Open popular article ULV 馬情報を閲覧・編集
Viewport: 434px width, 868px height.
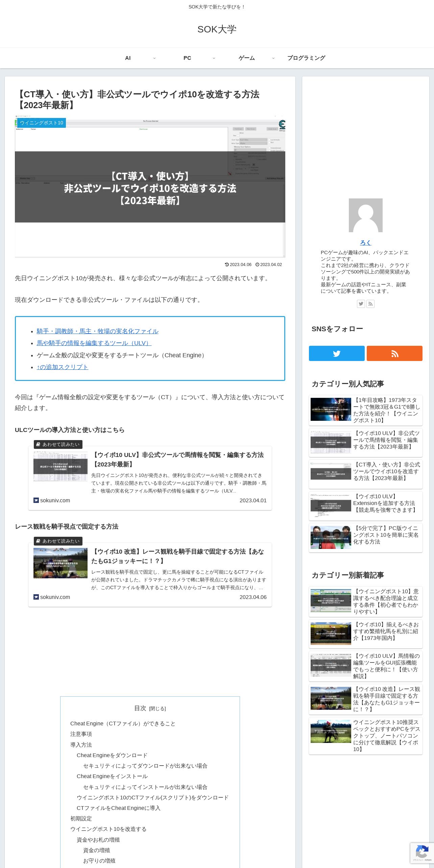click(x=366, y=443)
